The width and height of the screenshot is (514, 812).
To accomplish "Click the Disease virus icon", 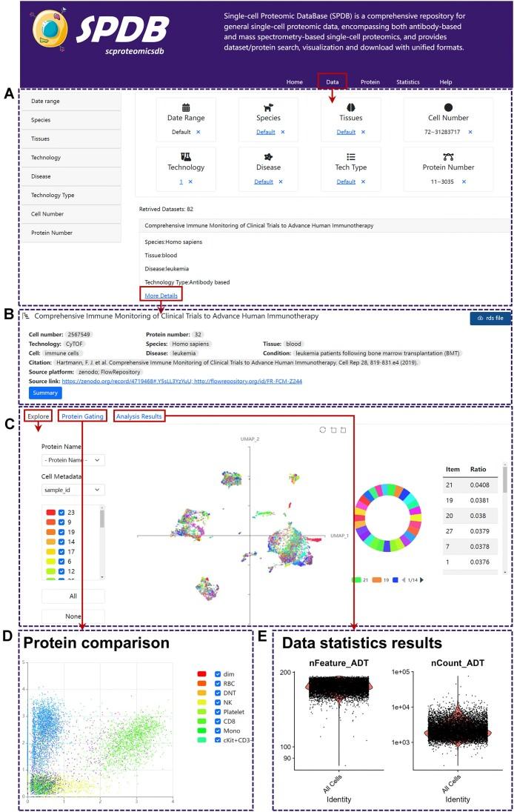I will (x=268, y=157).
